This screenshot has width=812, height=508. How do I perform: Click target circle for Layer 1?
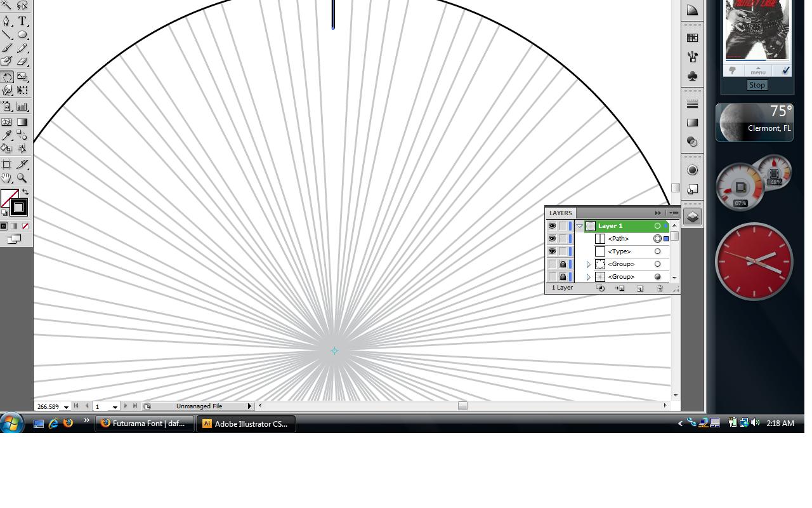click(x=657, y=226)
